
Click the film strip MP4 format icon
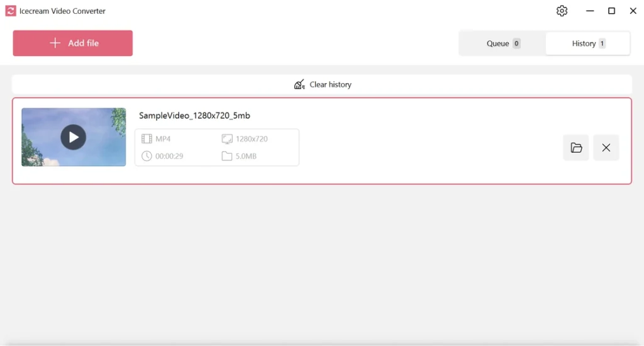tap(147, 138)
